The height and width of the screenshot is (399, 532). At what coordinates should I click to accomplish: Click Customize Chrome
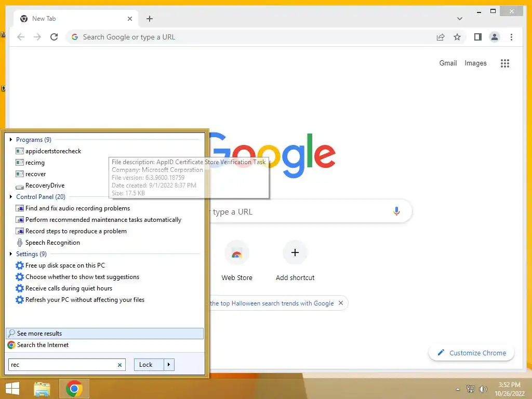tap(472, 353)
